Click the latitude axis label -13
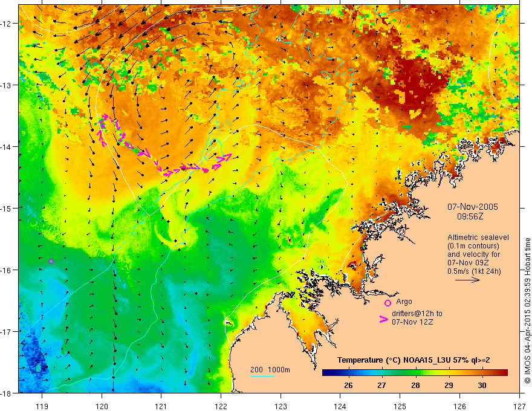This screenshot has height=411, width=532. tap(7, 85)
